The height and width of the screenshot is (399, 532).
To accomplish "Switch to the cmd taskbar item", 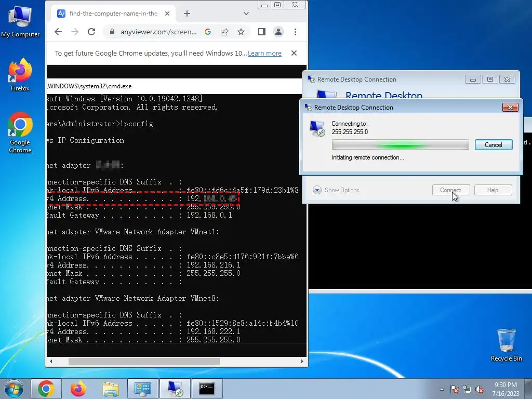I will pos(207,389).
